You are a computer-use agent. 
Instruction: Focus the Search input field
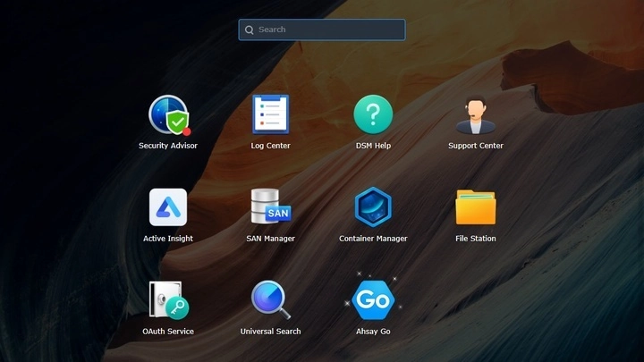pyautogui.click(x=322, y=29)
